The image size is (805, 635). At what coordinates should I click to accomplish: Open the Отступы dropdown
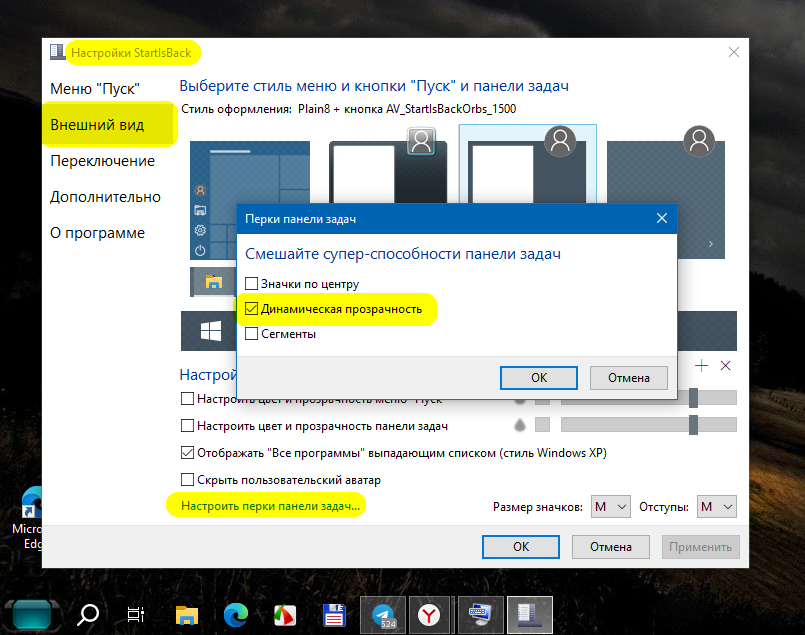click(717, 507)
